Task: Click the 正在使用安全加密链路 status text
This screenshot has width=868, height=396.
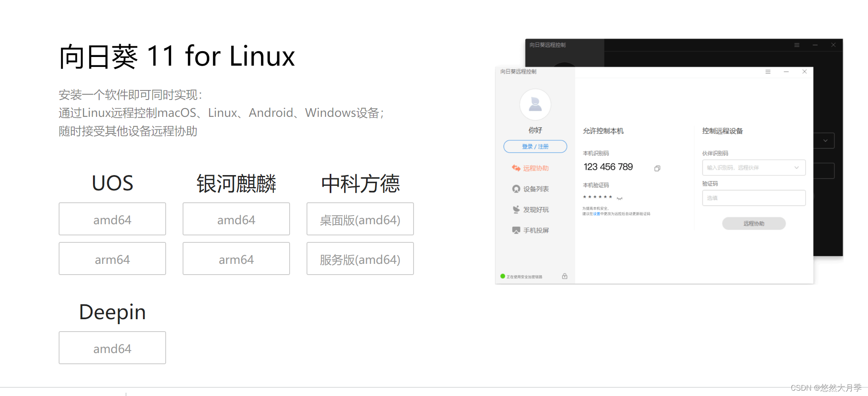Action: pyautogui.click(x=524, y=277)
